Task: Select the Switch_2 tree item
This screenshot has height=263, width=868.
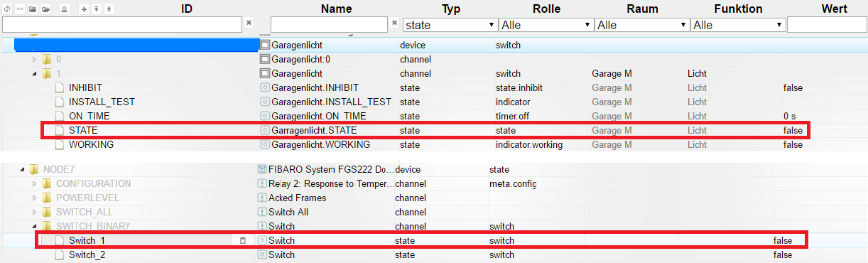Action: tap(87, 254)
